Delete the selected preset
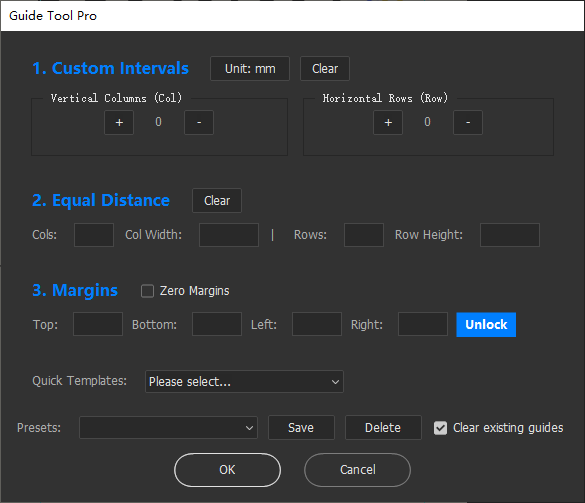 (383, 428)
